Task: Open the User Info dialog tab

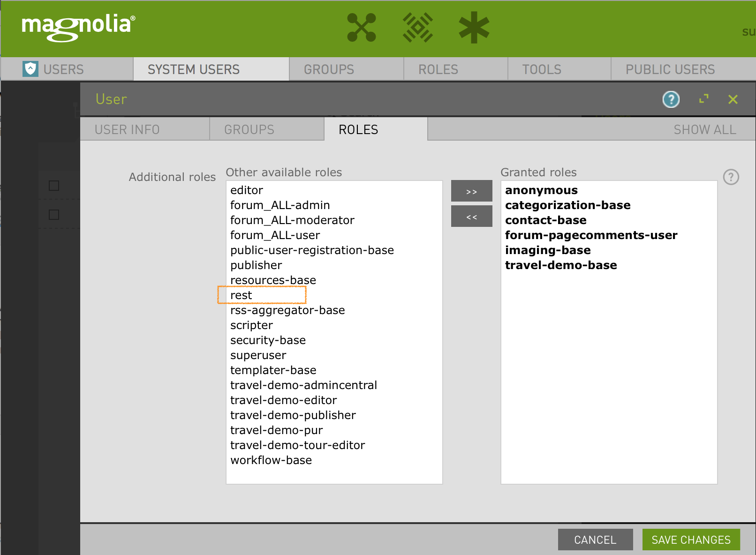Action: (x=127, y=129)
